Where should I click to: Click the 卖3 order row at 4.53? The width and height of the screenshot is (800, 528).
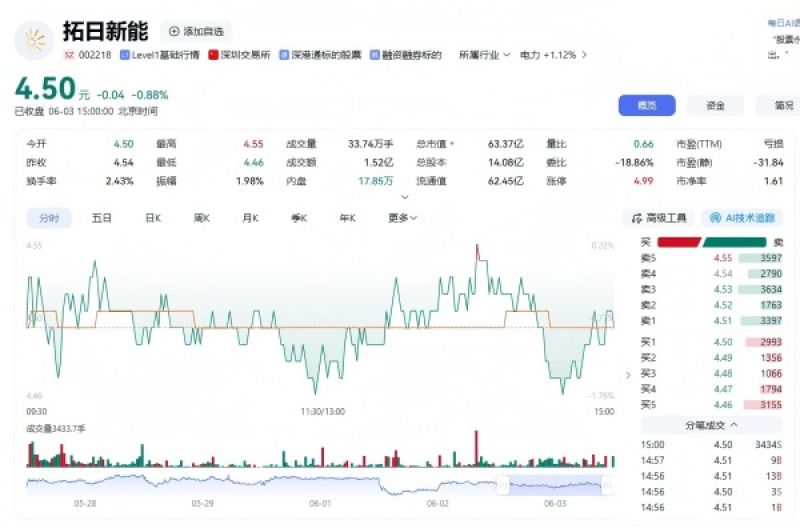click(711, 289)
